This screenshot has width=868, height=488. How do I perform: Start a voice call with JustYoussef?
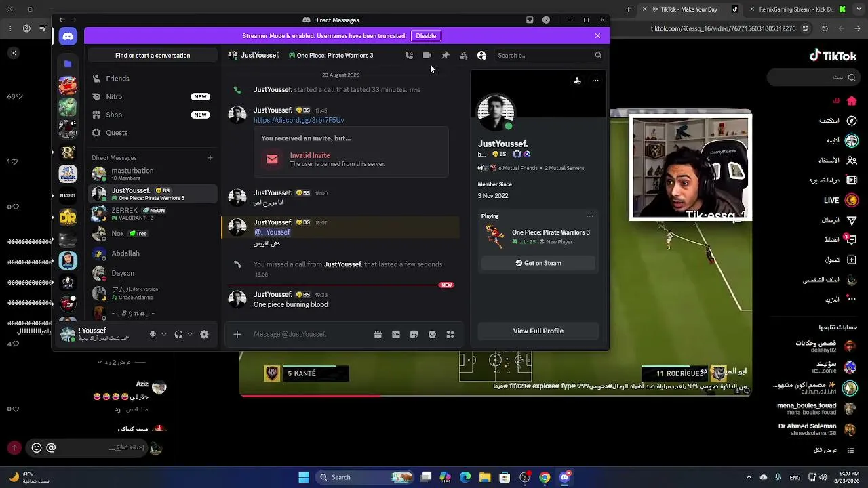[409, 56]
